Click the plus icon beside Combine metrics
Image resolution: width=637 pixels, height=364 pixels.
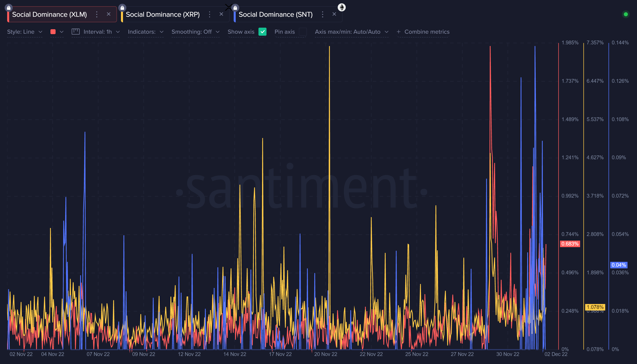pos(399,32)
